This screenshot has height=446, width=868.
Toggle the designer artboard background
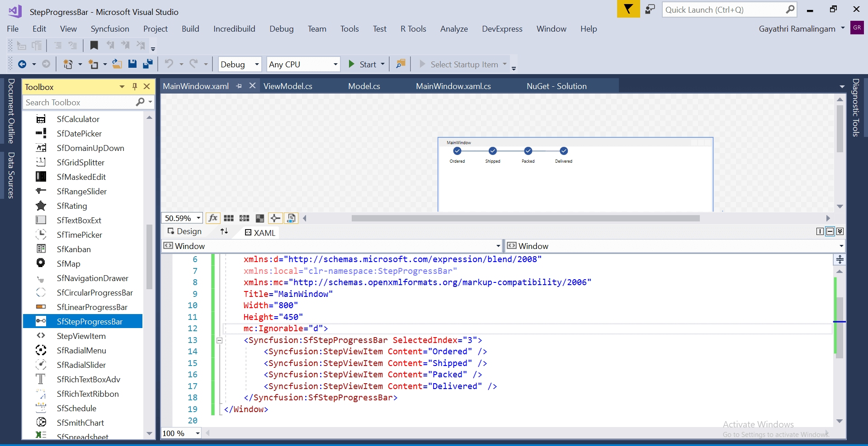pyautogui.click(x=260, y=218)
